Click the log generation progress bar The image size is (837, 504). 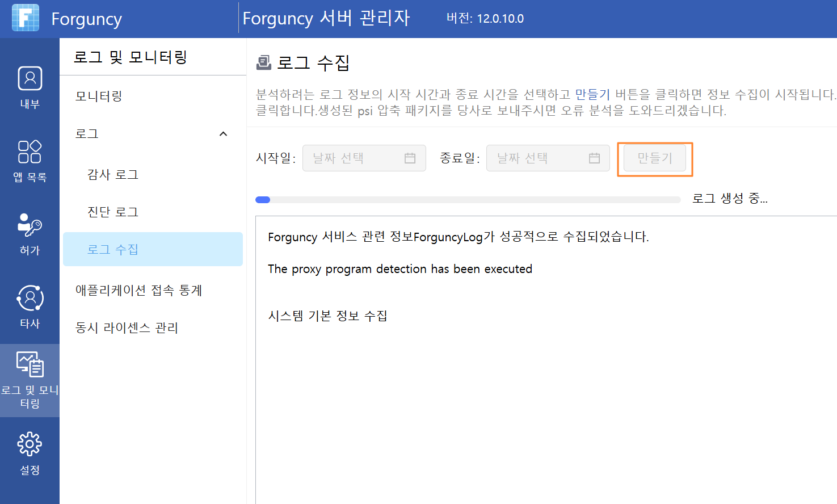pyautogui.click(x=468, y=200)
